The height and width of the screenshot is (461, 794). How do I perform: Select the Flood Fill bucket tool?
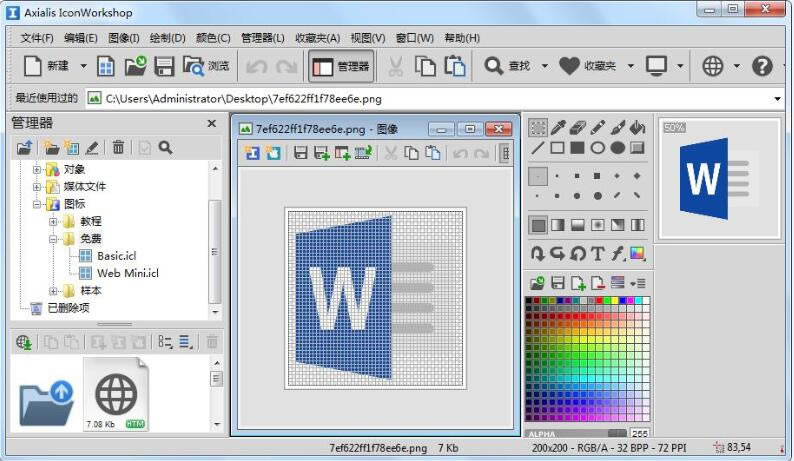coord(637,128)
